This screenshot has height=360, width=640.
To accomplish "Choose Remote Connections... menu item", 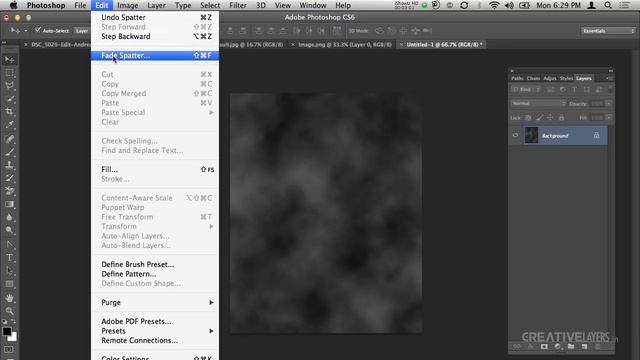I will pos(155,340).
